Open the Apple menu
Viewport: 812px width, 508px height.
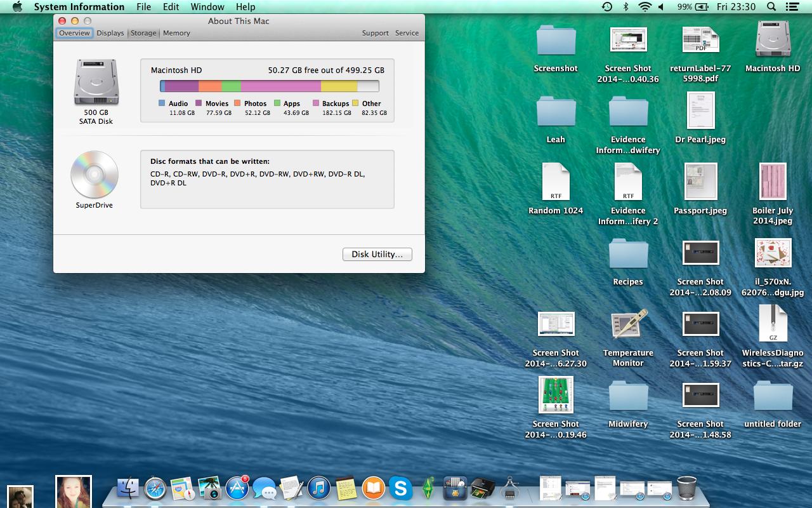coord(17,7)
